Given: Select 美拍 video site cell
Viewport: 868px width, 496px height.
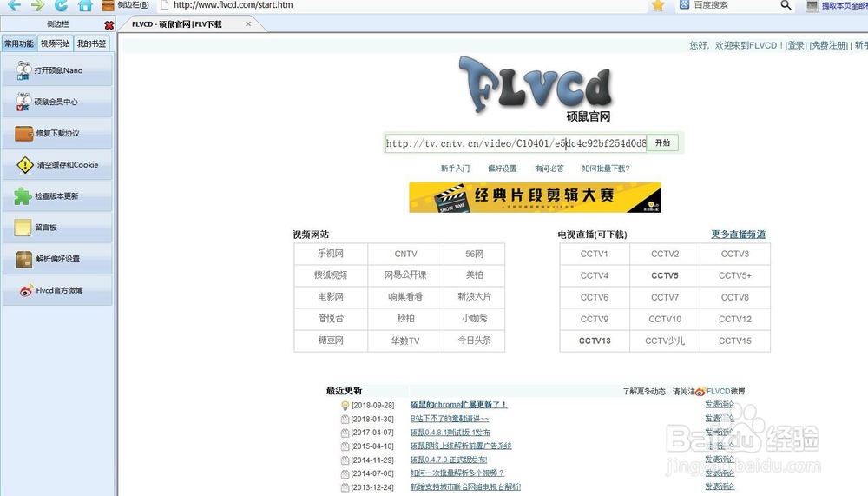Looking at the screenshot, I should coord(475,275).
